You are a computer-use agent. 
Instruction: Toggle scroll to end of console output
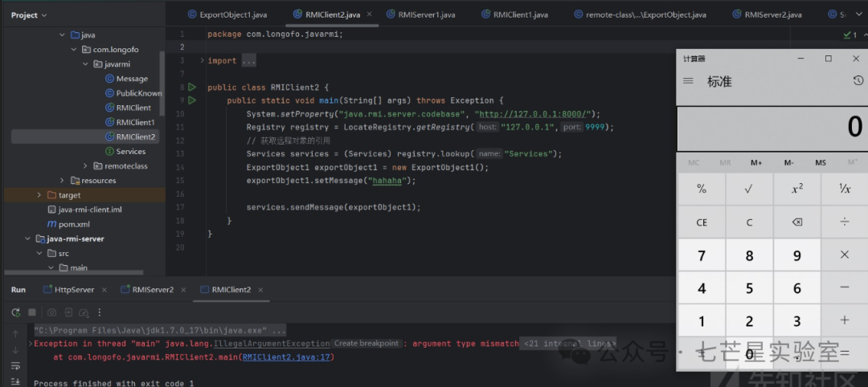pos(15,381)
